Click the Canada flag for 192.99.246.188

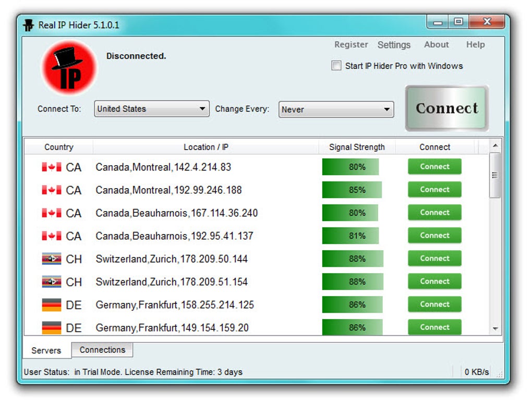[x=52, y=190]
